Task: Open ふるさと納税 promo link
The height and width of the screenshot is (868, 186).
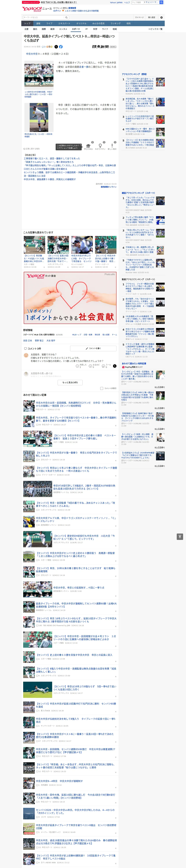Action: coord(82,11)
